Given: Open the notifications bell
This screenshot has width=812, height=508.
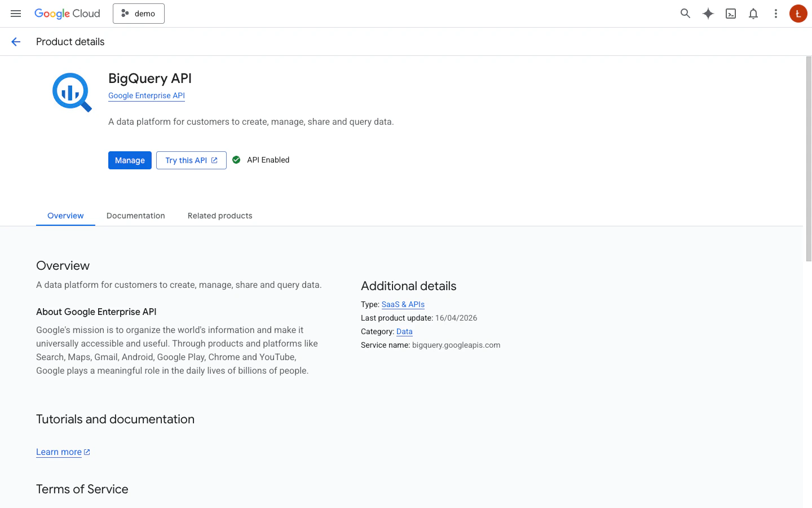Looking at the screenshot, I should [753, 14].
